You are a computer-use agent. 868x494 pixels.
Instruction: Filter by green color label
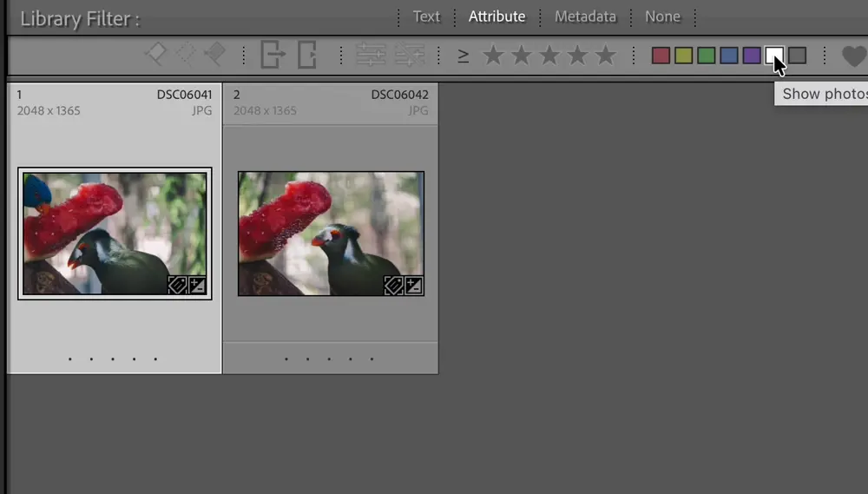coord(707,56)
